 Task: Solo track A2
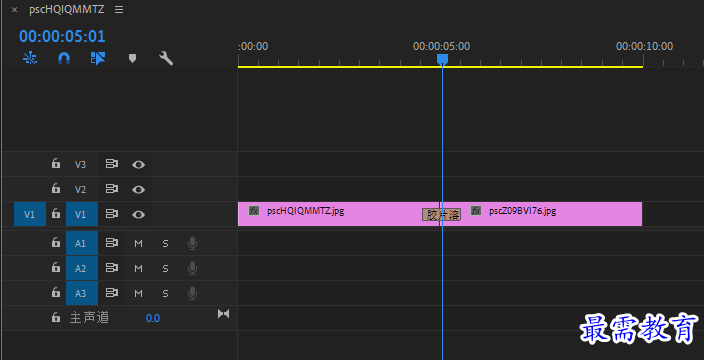point(165,268)
